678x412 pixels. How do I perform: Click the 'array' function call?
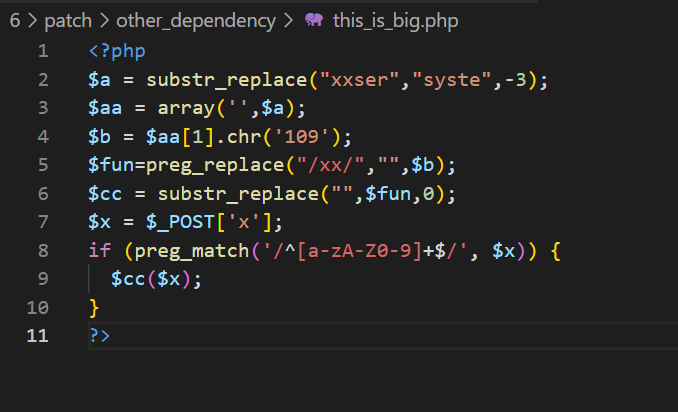tap(186, 108)
